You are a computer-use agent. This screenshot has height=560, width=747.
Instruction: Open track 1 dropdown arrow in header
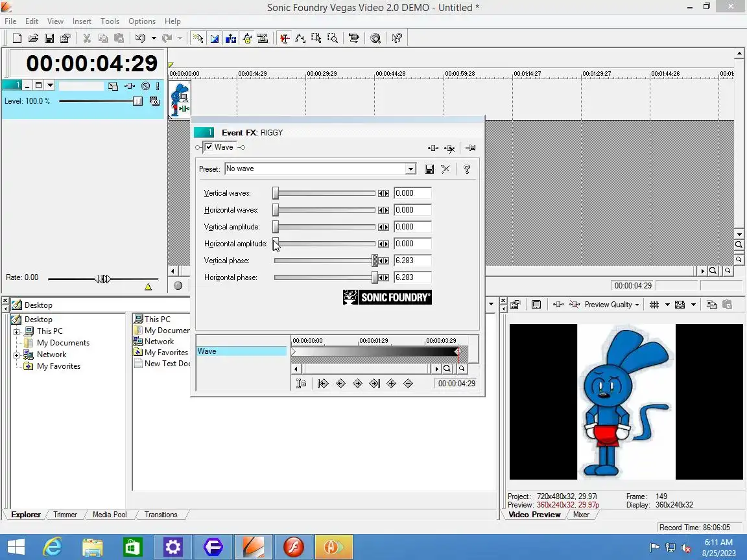pos(50,86)
